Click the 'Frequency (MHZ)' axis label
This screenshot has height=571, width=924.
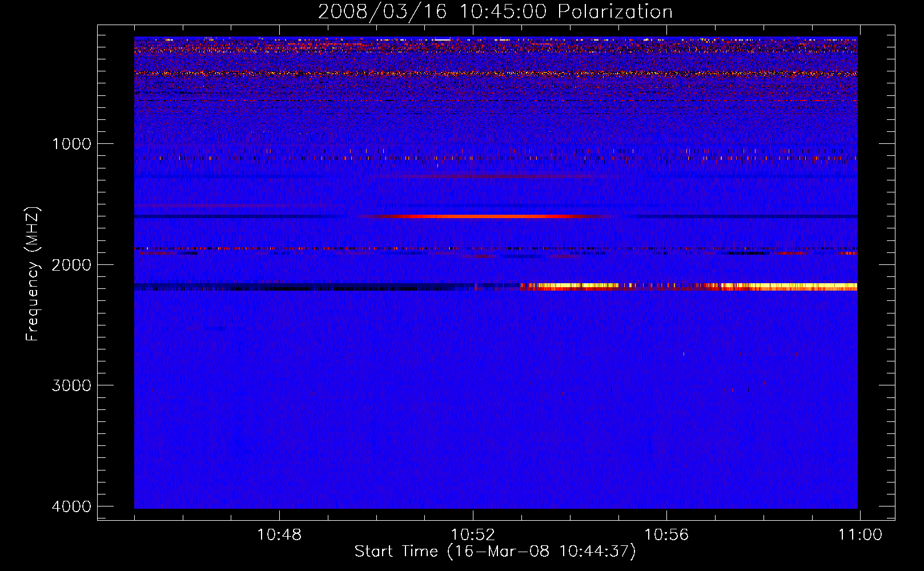[x=33, y=274]
